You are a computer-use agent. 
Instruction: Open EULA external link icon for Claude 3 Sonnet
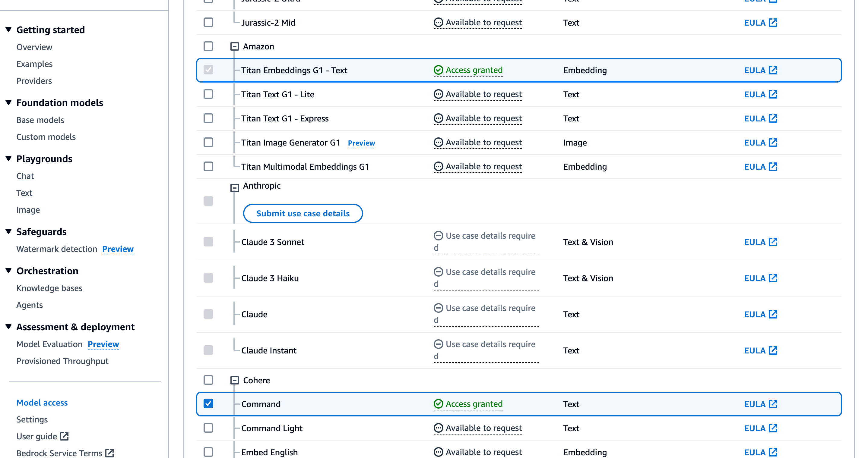coord(773,242)
